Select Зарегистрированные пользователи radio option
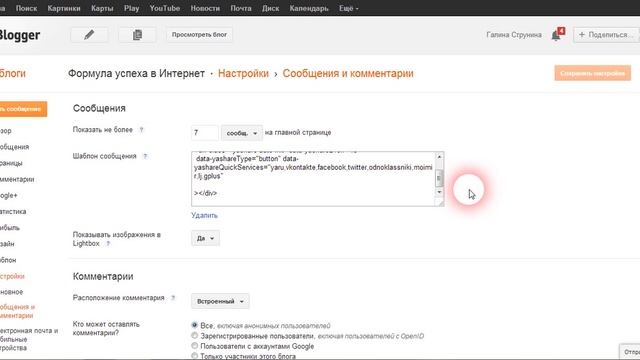The width and height of the screenshot is (640, 360). [x=194, y=336]
